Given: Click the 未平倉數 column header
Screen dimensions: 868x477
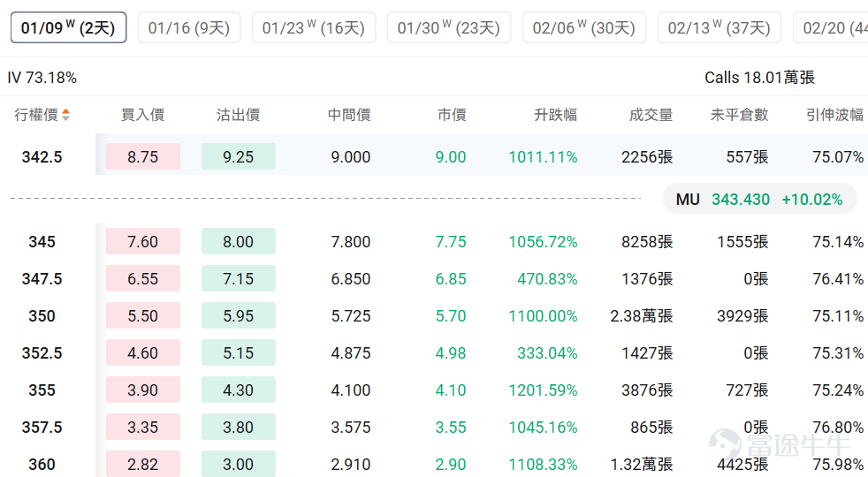Looking at the screenshot, I should (x=739, y=115).
